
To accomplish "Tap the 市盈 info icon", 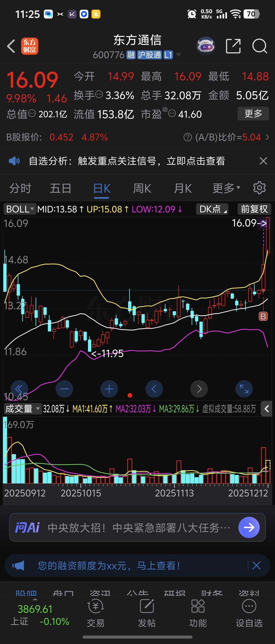I will 172,113.
